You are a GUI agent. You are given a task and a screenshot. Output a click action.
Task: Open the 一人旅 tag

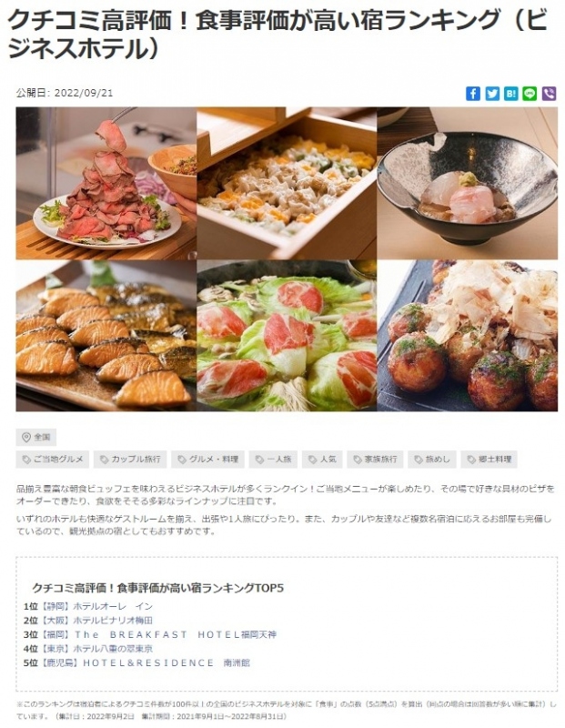[274, 460]
